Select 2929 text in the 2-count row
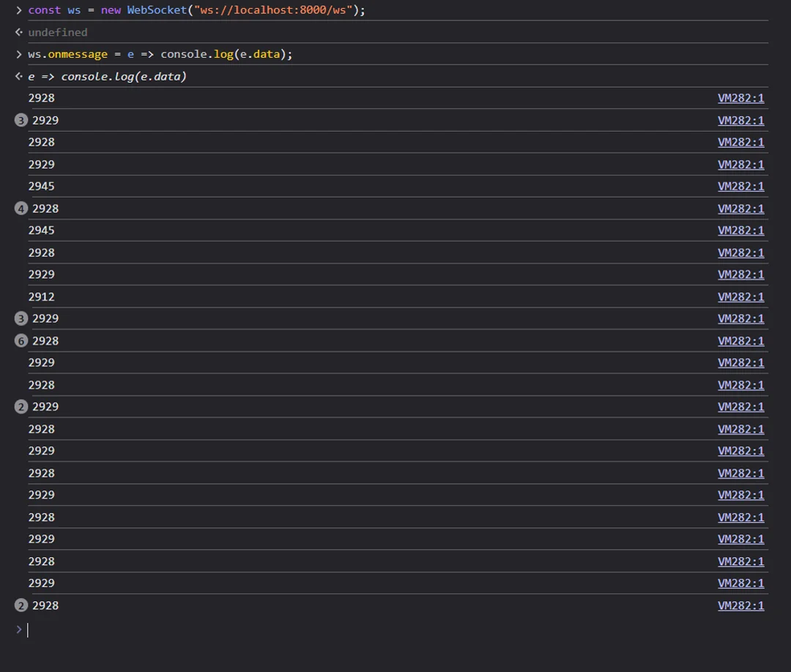This screenshot has width=791, height=672. 45,407
